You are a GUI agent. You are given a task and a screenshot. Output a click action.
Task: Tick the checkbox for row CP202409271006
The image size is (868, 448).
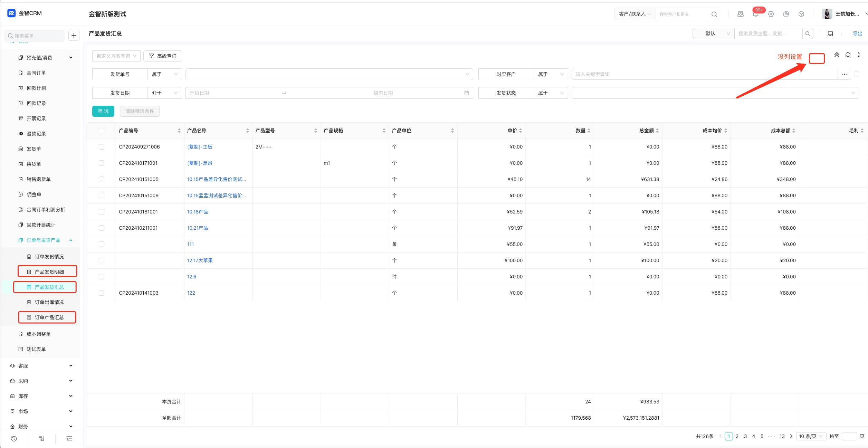coord(101,147)
